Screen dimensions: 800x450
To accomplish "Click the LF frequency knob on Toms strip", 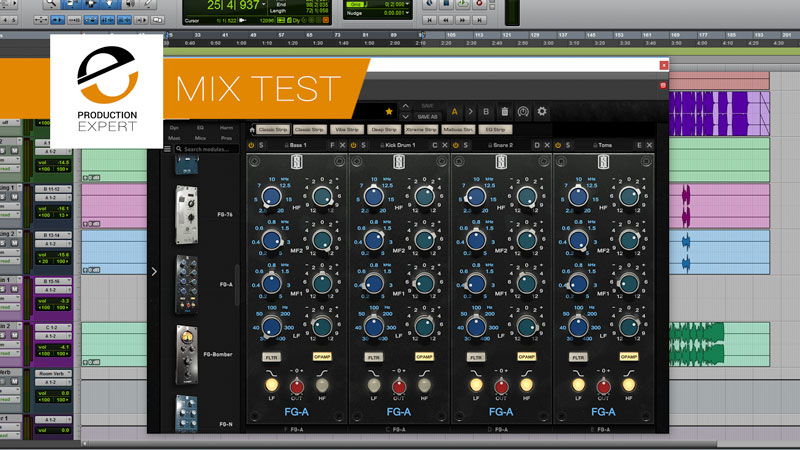I will tap(578, 327).
